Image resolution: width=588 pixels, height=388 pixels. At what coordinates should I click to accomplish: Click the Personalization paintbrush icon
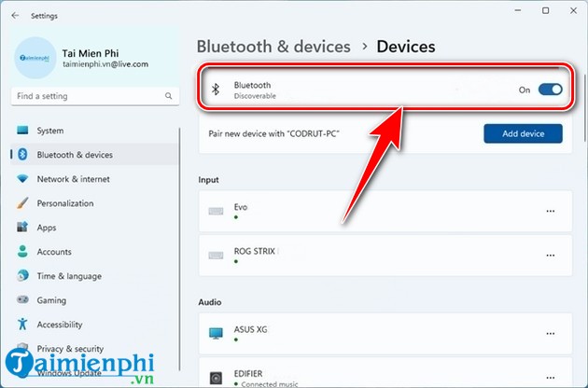(x=22, y=203)
